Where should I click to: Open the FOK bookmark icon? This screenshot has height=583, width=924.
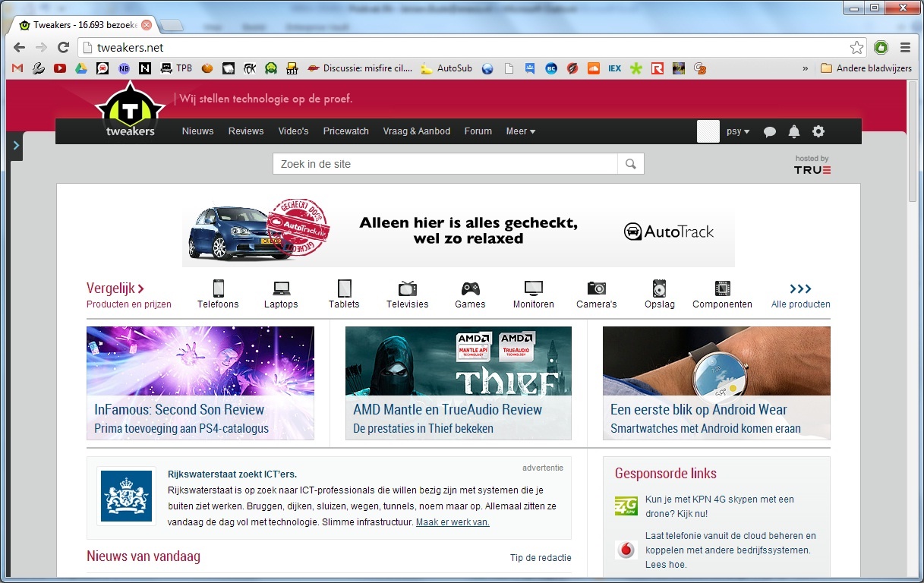(249, 68)
